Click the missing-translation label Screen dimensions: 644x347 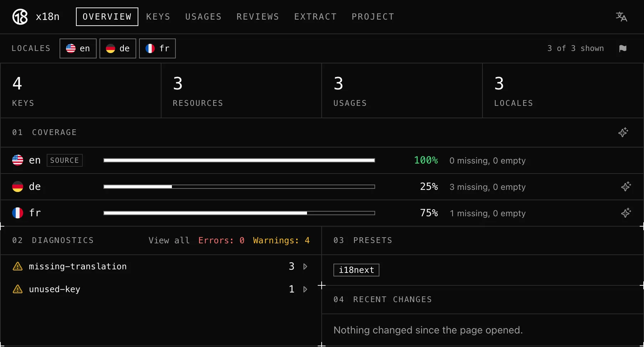tap(78, 266)
